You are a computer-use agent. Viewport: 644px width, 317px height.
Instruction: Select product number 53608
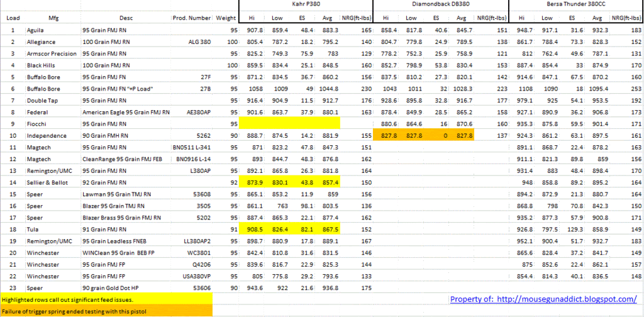[x=203, y=194]
